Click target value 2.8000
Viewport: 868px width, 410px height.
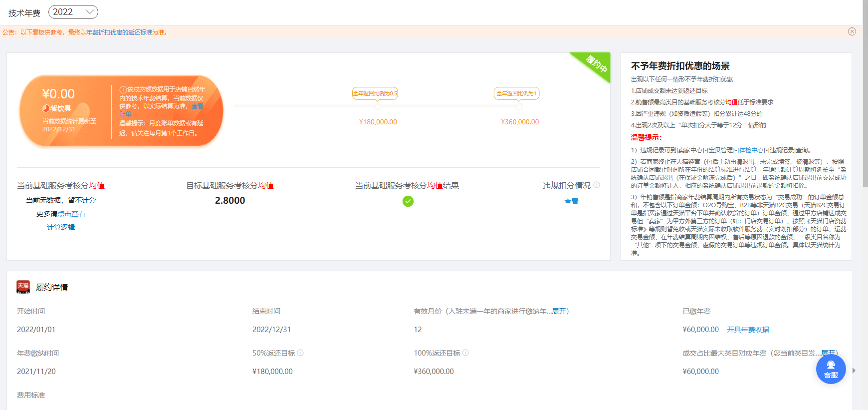230,201
